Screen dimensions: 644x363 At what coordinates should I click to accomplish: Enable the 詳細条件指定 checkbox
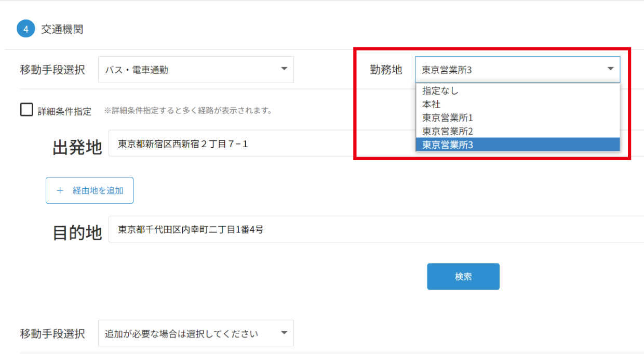point(25,110)
